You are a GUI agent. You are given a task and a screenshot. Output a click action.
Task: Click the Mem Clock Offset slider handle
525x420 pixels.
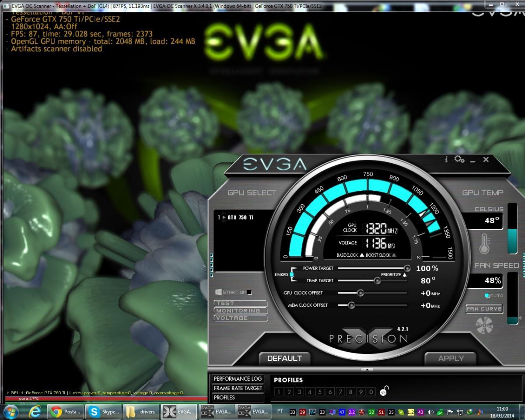coord(351,305)
